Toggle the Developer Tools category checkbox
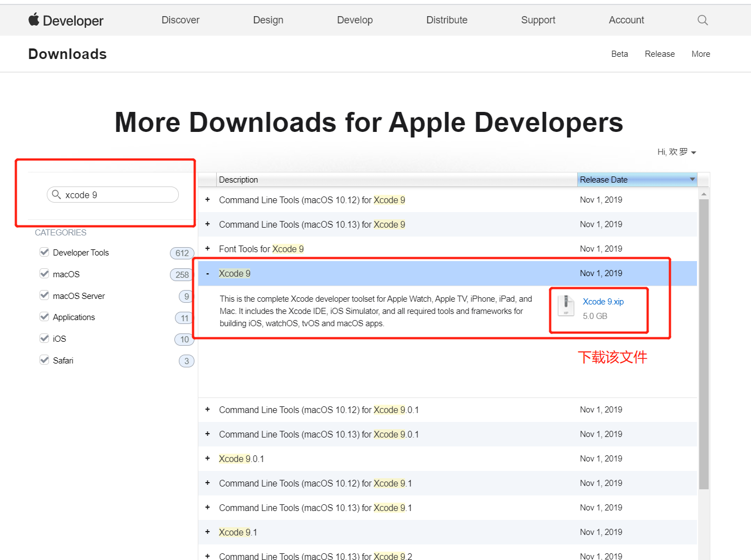 (x=45, y=252)
